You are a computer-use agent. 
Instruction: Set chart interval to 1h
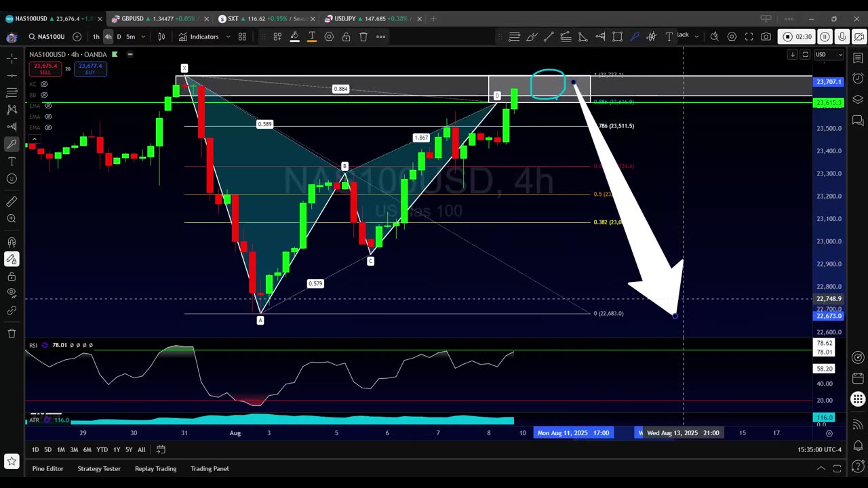[96, 37]
